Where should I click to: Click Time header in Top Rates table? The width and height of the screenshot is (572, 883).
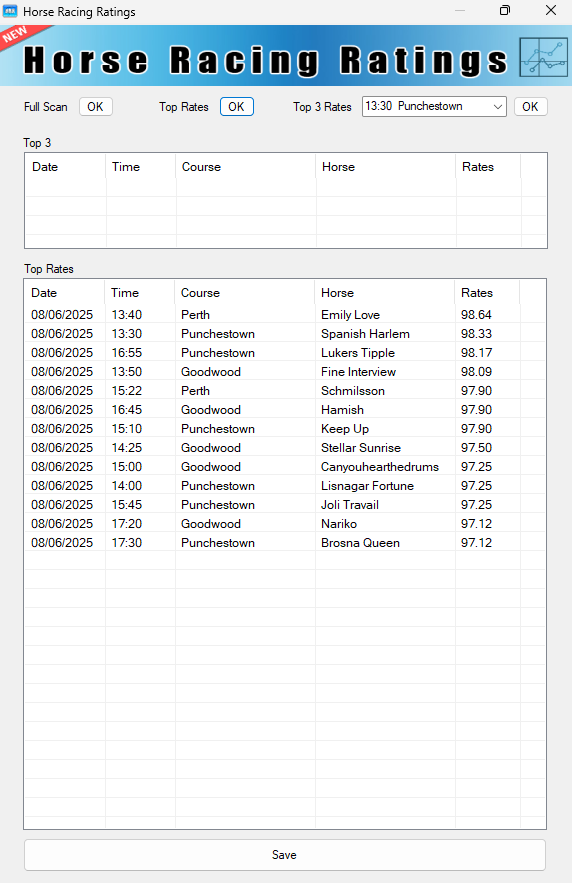(140, 293)
